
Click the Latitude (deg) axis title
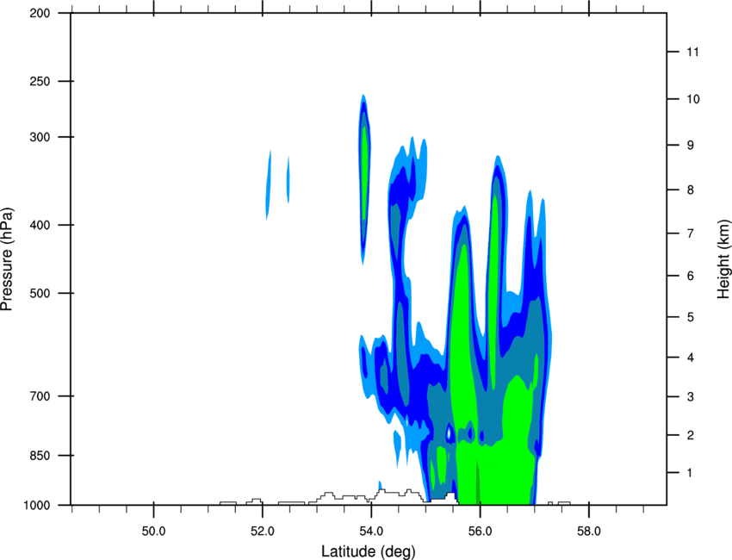369,551
